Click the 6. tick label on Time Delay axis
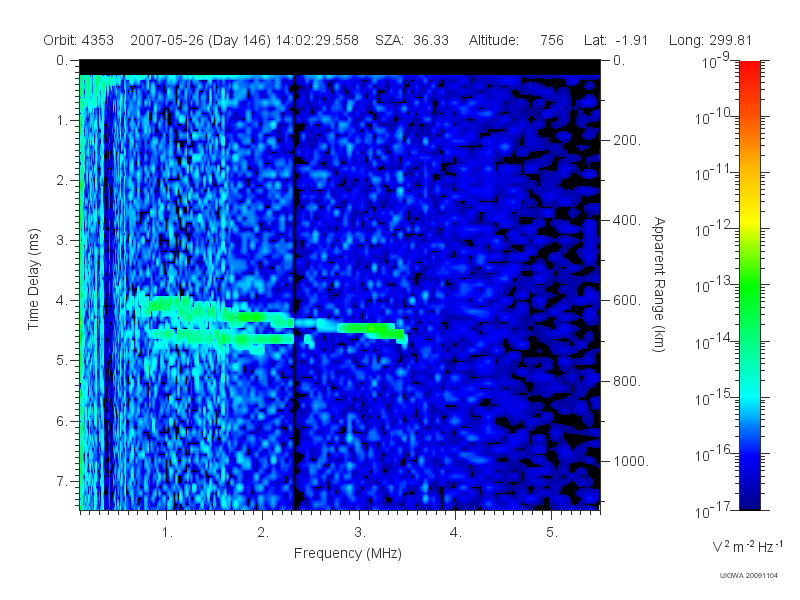Viewport: 800px width, 600px height. tap(62, 421)
